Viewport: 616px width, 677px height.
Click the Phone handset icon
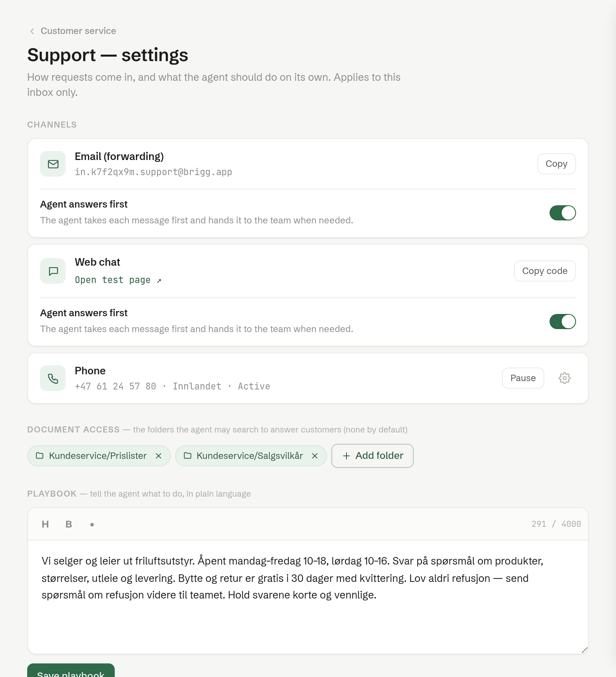pos(53,378)
